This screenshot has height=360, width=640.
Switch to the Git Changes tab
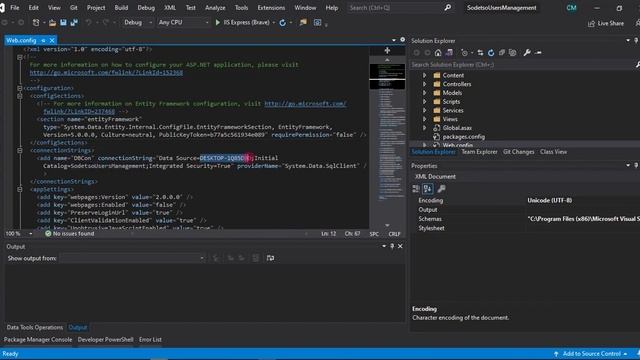[x=518, y=152]
